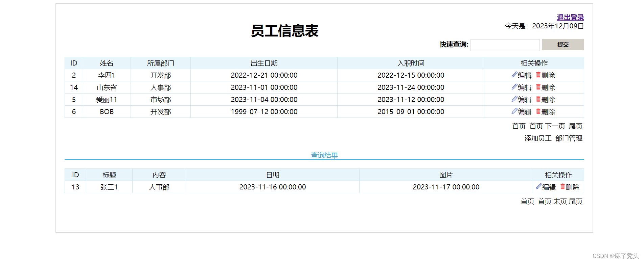
Task: Go to 下一页 in employee table pagination
Action: 555,126
